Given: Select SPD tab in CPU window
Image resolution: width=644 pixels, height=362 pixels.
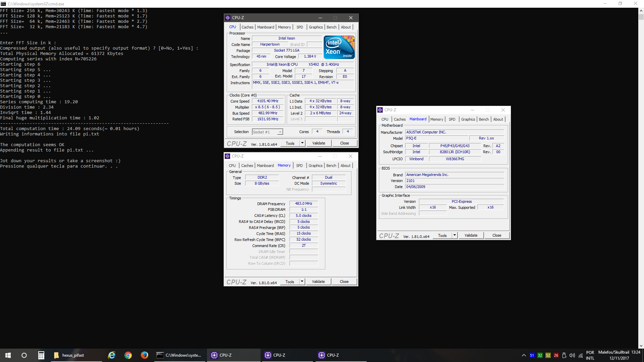Looking at the screenshot, I should tap(300, 27).
